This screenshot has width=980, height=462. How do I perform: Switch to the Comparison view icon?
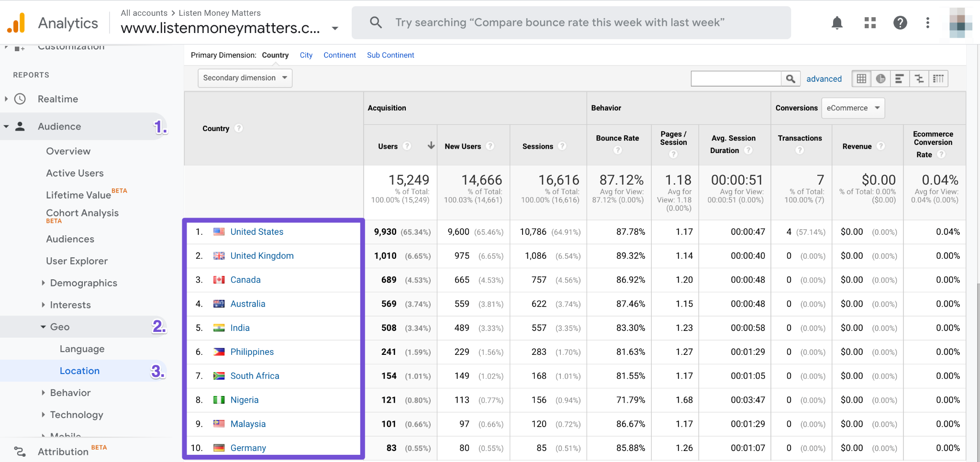[919, 78]
